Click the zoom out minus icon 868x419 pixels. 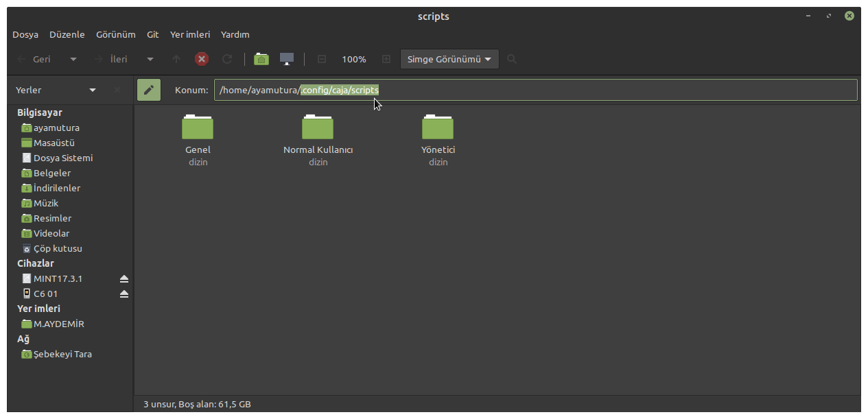coord(321,59)
